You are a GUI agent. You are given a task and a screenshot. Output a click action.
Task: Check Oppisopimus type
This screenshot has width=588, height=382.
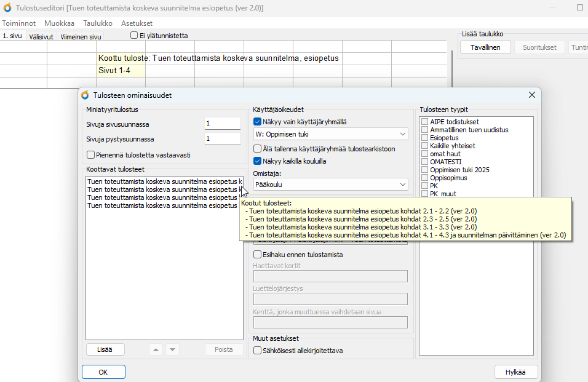coord(424,178)
